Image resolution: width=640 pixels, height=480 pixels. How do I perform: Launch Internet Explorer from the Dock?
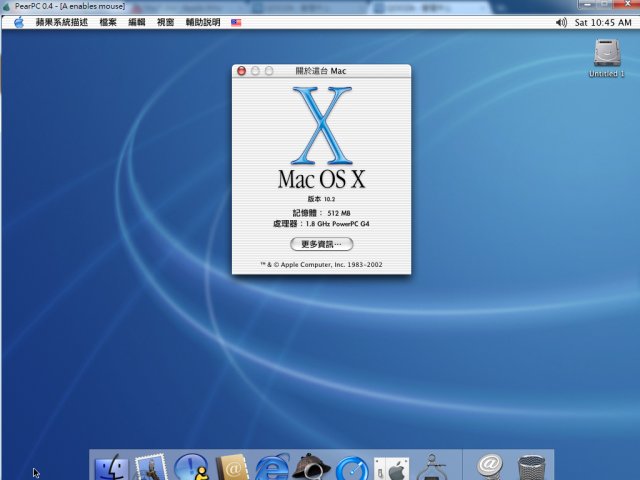point(271,467)
